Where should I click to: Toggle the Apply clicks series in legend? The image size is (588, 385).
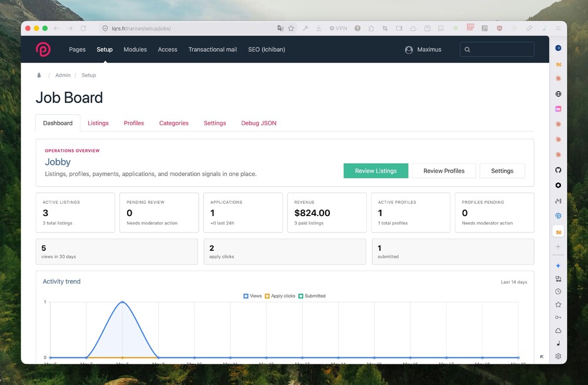280,296
